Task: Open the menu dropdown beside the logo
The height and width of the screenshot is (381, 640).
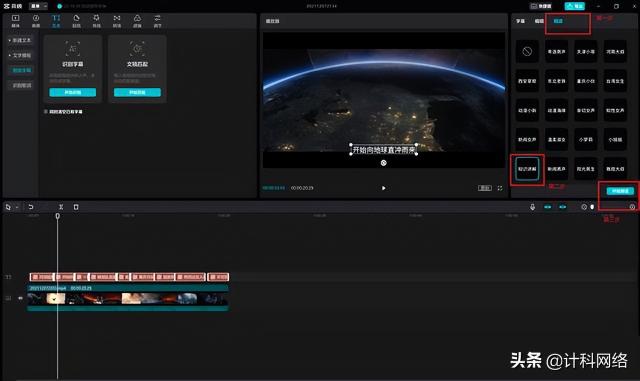Action: tap(39, 6)
